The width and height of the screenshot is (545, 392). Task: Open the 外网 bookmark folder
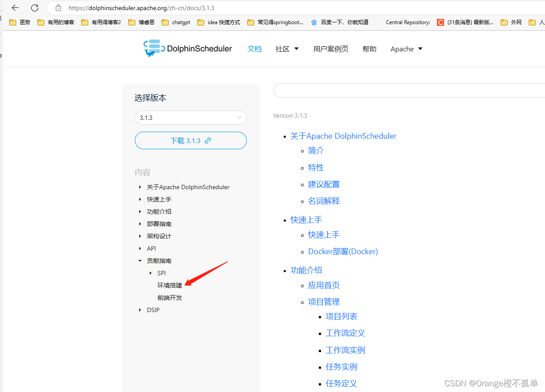click(511, 22)
